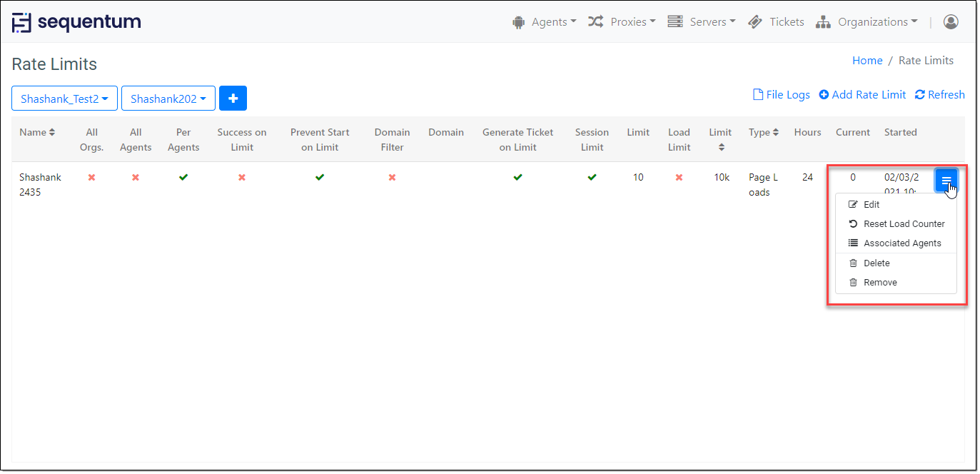Choose Reset Load Counter menu item
This screenshot has height=474, width=980.
coord(903,223)
